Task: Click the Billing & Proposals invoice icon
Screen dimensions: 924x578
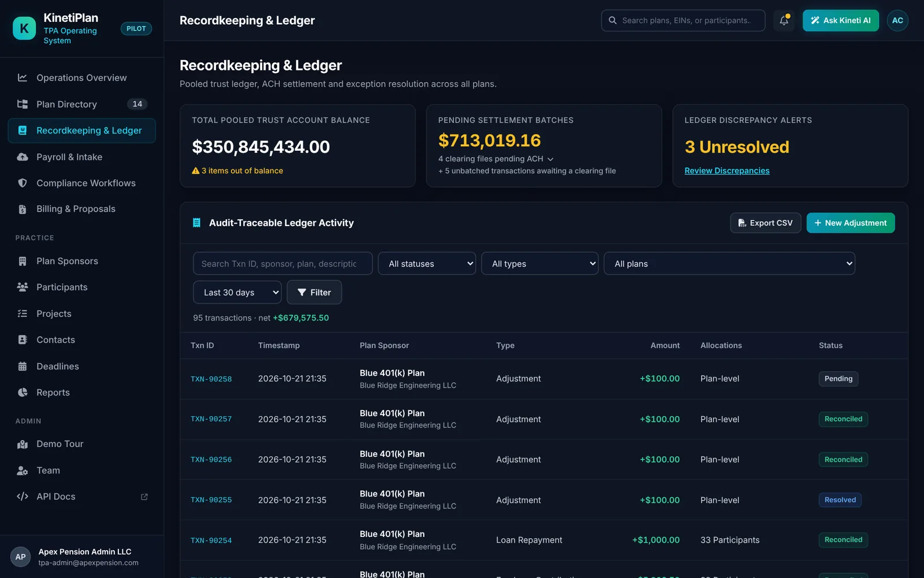Action: (x=23, y=209)
